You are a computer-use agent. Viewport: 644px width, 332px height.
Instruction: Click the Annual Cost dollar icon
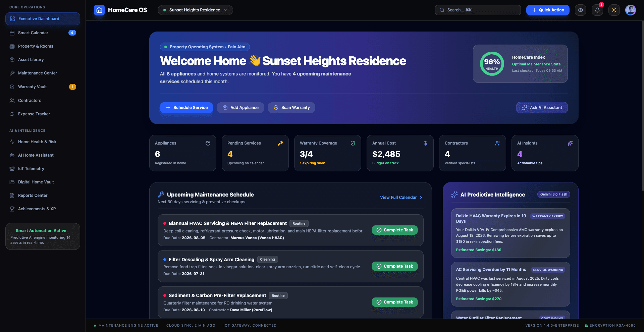pos(425,143)
